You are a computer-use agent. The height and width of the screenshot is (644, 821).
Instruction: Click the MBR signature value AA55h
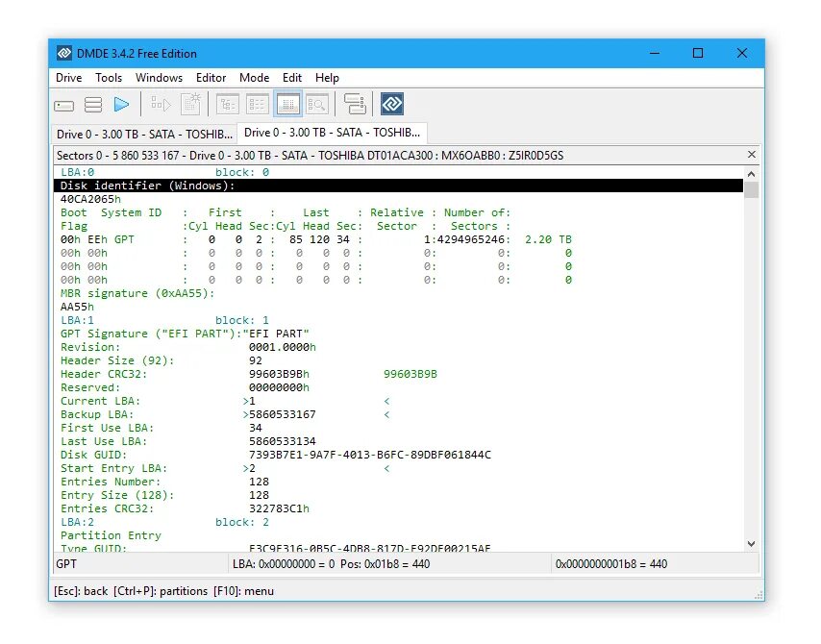pos(77,307)
